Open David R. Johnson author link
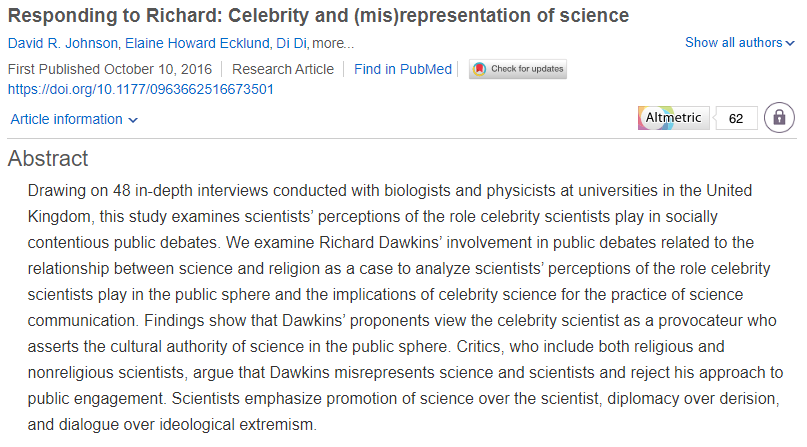807x447 pixels. click(58, 43)
